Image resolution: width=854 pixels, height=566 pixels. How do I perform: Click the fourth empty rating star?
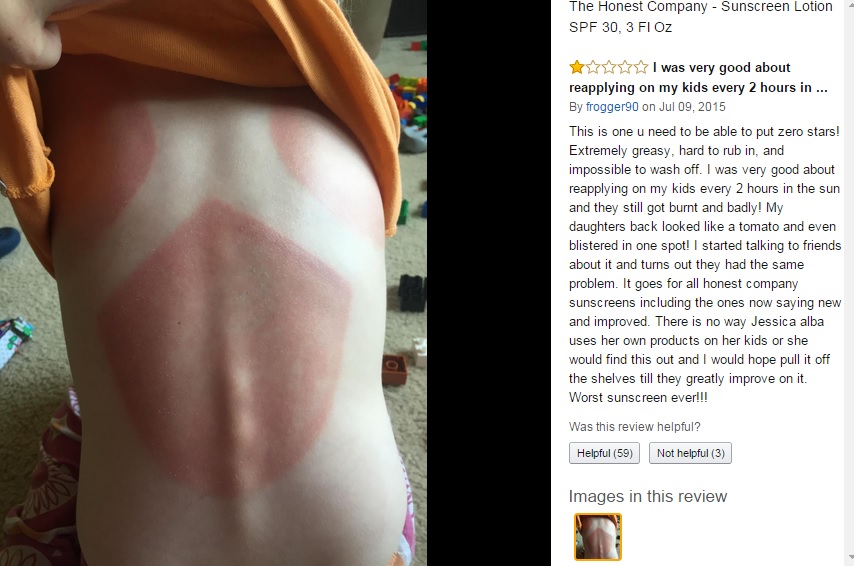coord(625,68)
